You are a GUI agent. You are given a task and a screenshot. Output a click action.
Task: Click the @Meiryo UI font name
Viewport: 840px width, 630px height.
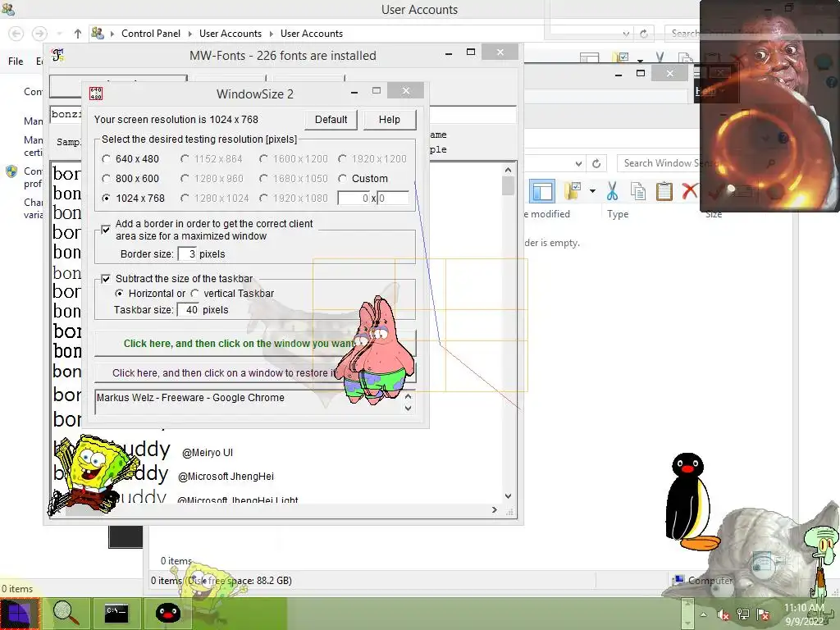pos(208,453)
